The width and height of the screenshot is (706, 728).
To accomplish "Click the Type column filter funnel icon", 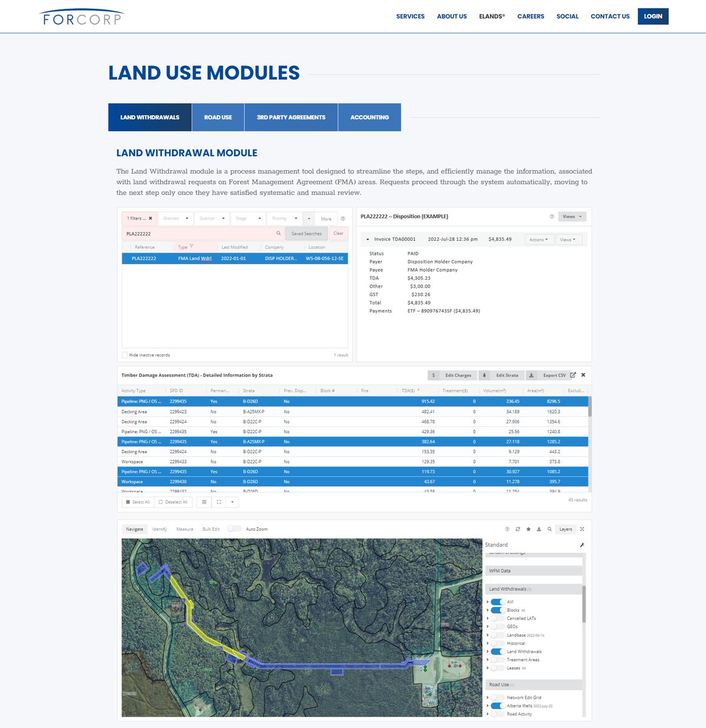I will [191, 246].
